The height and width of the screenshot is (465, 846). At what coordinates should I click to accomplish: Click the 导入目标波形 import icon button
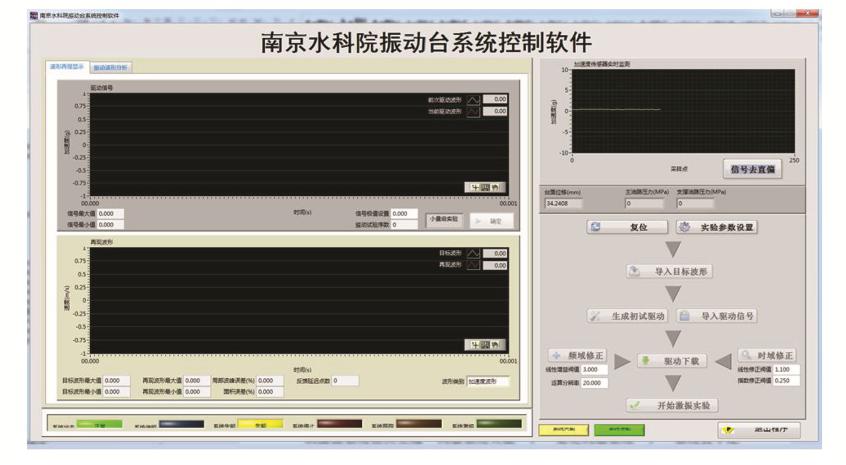[669, 271]
